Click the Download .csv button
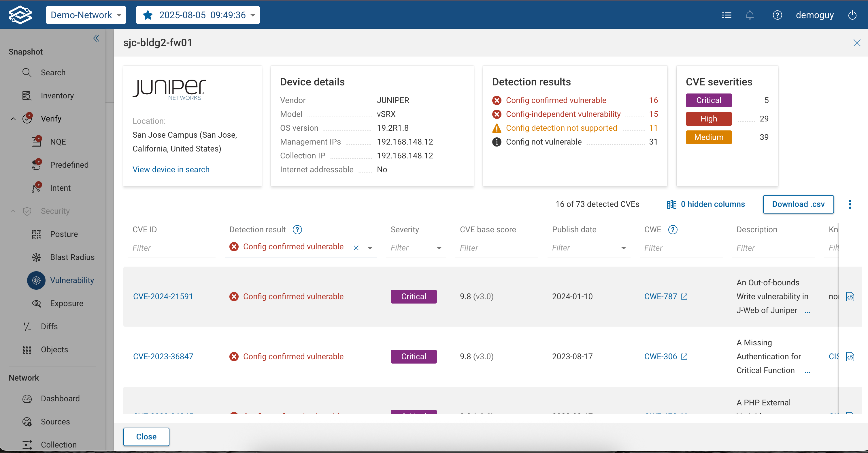The width and height of the screenshot is (868, 453). (798, 204)
